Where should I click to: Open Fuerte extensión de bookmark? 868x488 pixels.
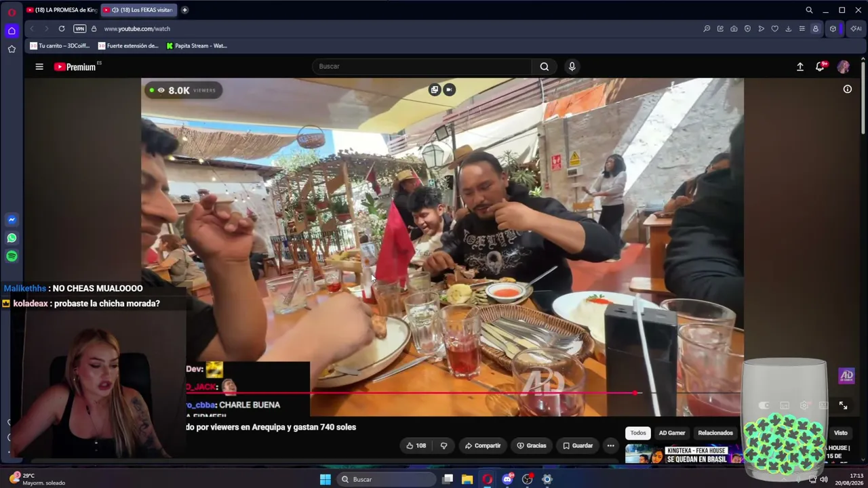128,46
